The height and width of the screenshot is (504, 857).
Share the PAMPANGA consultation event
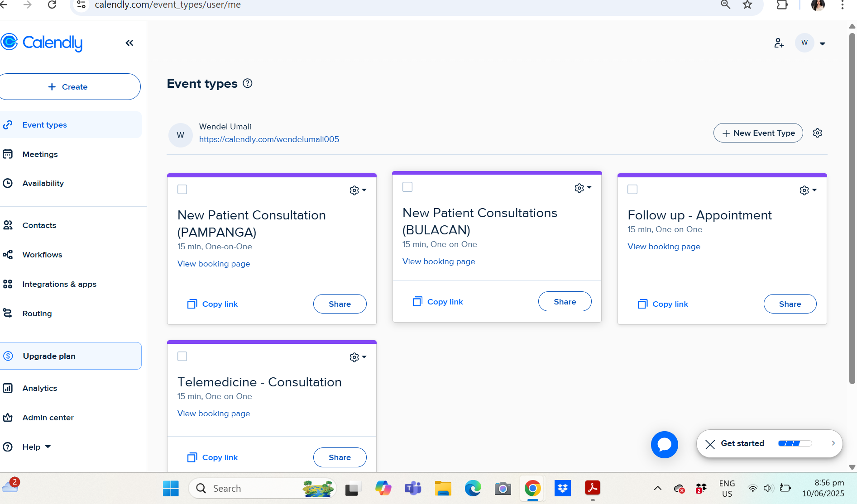pyautogui.click(x=340, y=304)
